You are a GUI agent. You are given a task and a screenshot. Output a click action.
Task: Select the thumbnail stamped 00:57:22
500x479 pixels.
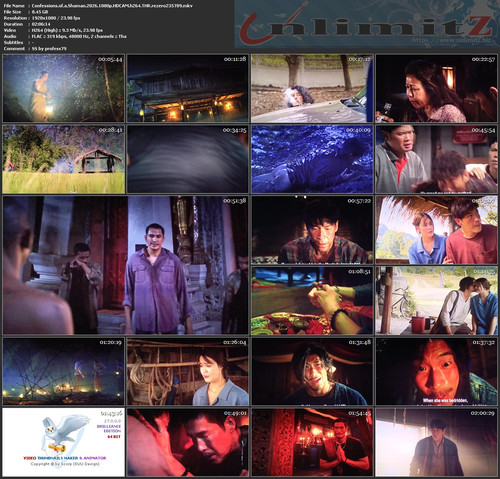tap(312, 230)
